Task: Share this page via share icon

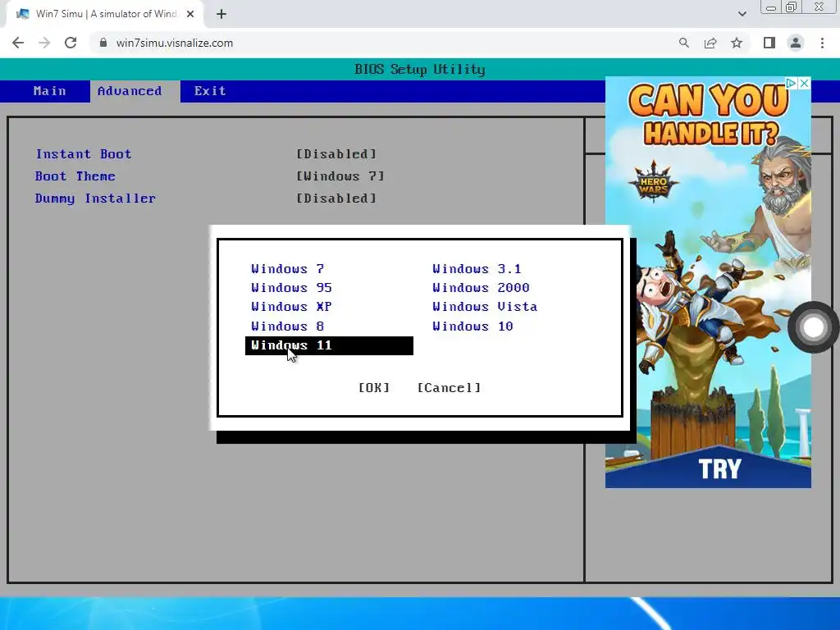Action: click(710, 43)
